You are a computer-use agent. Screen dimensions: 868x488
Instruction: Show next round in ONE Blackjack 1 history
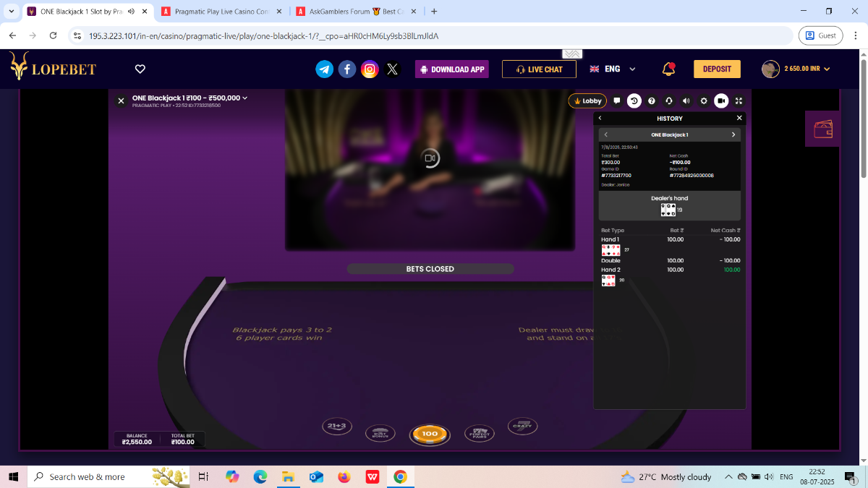[733, 134]
